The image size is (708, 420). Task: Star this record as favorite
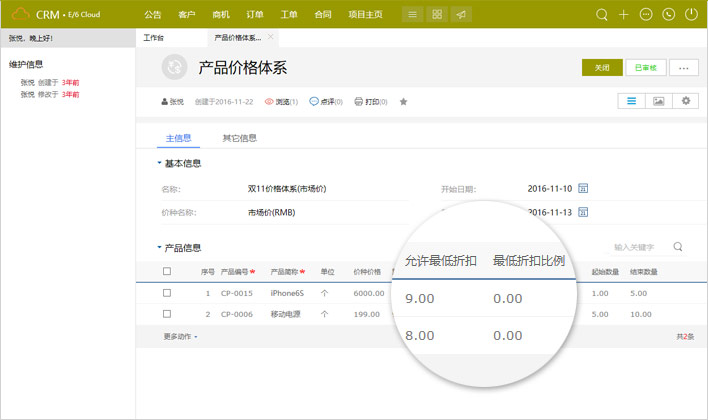click(x=403, y=102)
